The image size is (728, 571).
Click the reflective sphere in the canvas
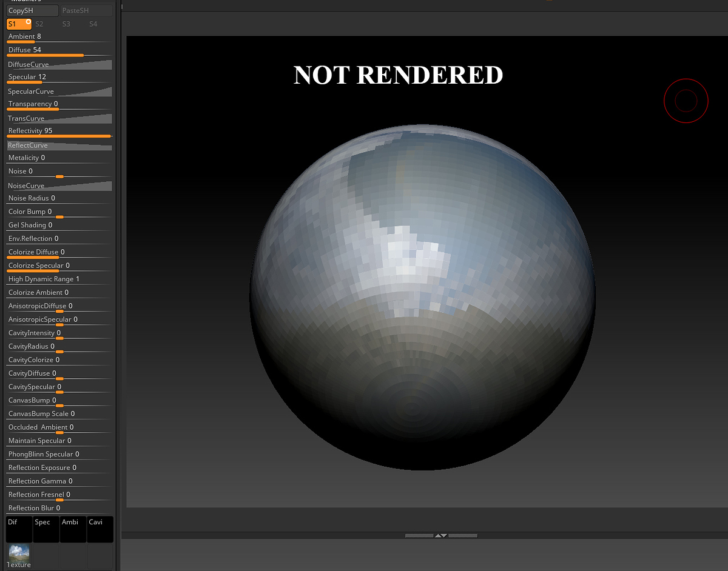click(x=422, y=297)
